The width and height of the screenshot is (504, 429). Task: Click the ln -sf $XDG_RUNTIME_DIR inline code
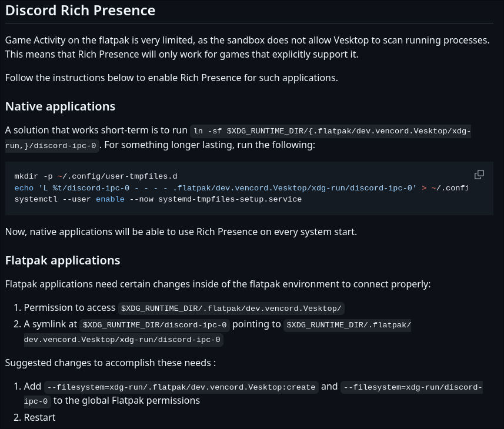[331, 131]
